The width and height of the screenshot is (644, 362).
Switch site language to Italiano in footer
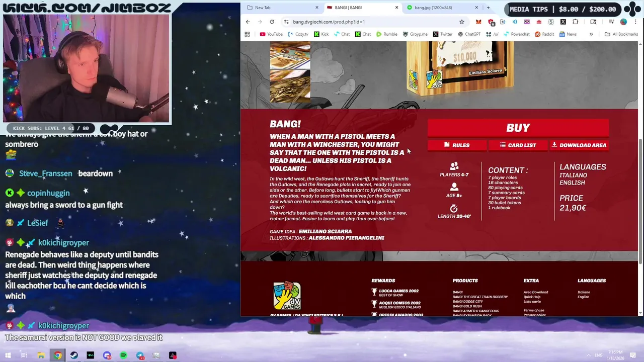click(584, 292)
